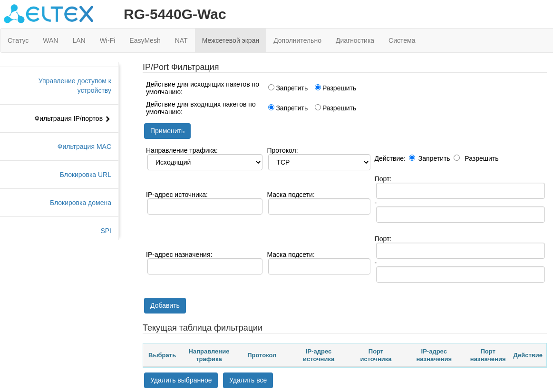Click the IP-адрес источника input field

pyautogui.click(x=205, y=206)
